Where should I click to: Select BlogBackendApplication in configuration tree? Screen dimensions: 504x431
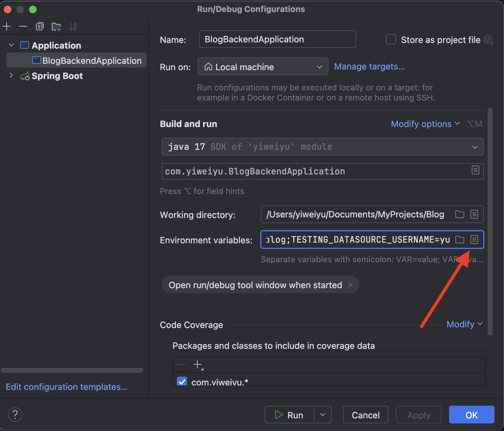92,61
